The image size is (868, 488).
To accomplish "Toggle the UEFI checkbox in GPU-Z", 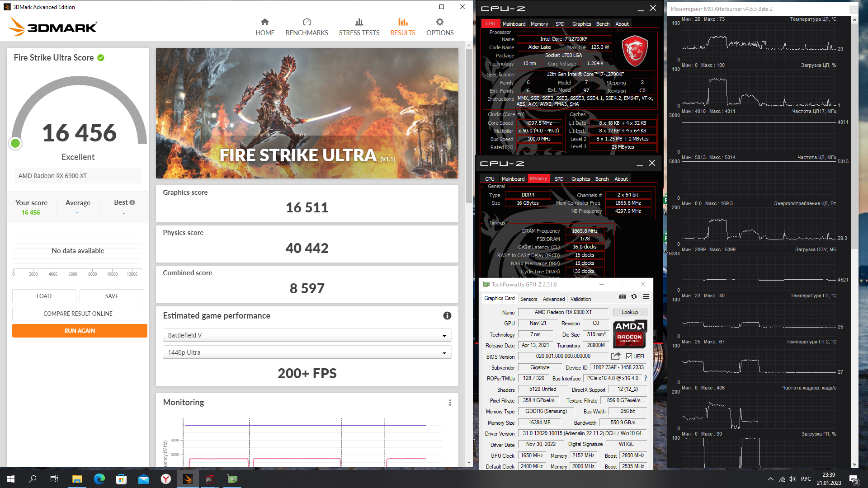I will click(x=629, y=357).
